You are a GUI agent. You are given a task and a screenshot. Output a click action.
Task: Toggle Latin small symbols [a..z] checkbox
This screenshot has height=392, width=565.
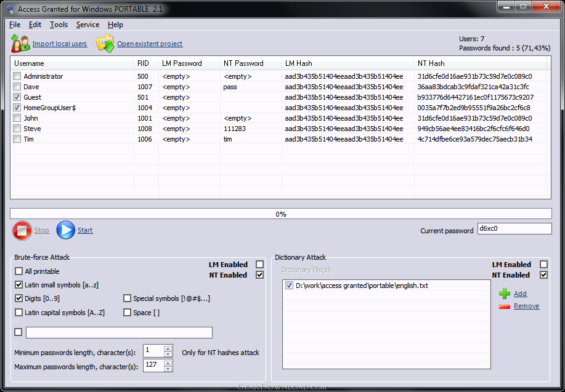point(18,285)
